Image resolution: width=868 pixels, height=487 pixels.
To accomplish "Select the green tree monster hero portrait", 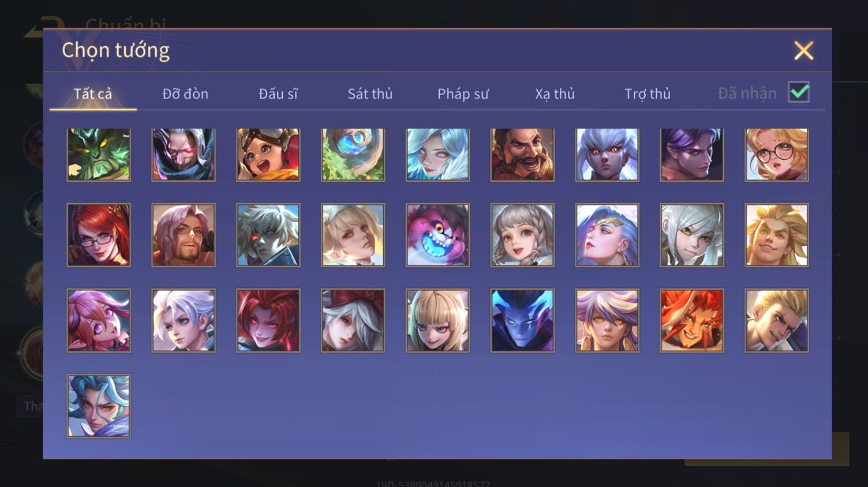I will point(99,155).
